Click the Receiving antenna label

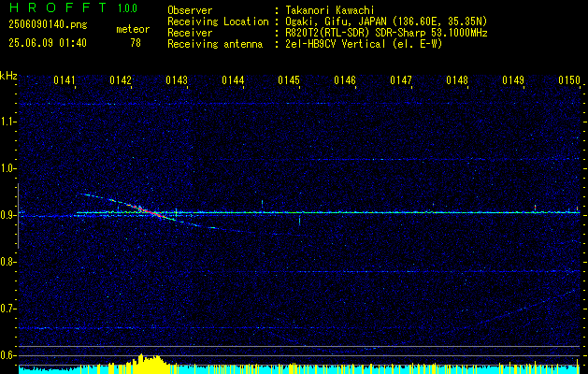point(215,44)
